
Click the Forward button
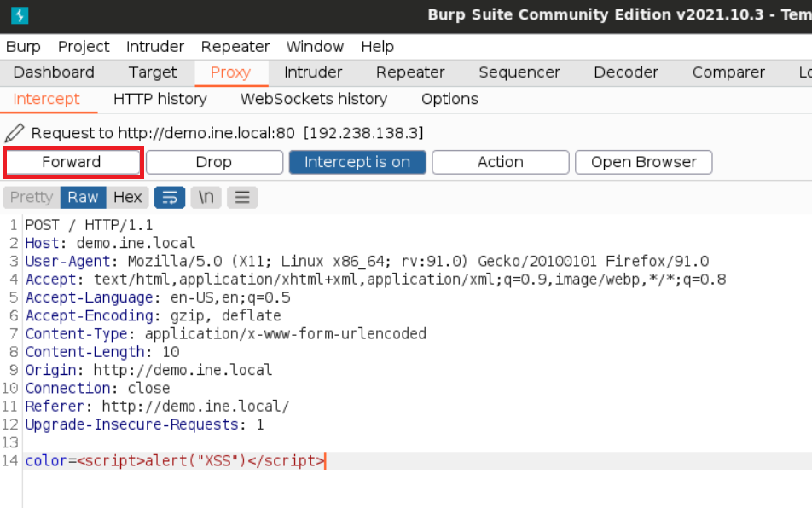72,162
